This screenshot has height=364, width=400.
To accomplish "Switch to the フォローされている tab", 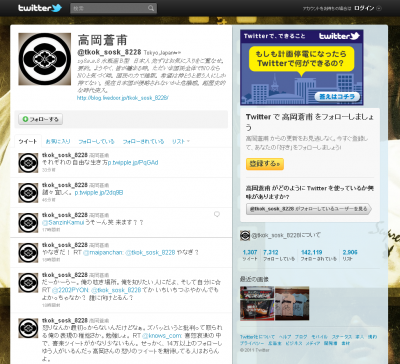I will pos(143,141).
